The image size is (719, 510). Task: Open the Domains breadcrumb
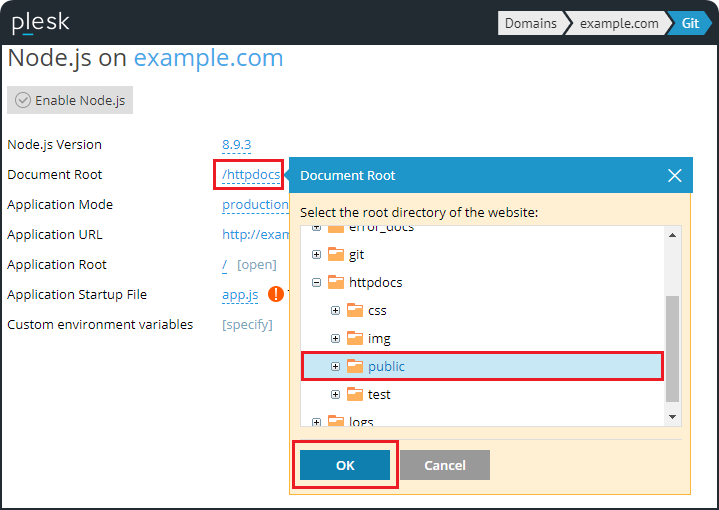coord(531,23)
